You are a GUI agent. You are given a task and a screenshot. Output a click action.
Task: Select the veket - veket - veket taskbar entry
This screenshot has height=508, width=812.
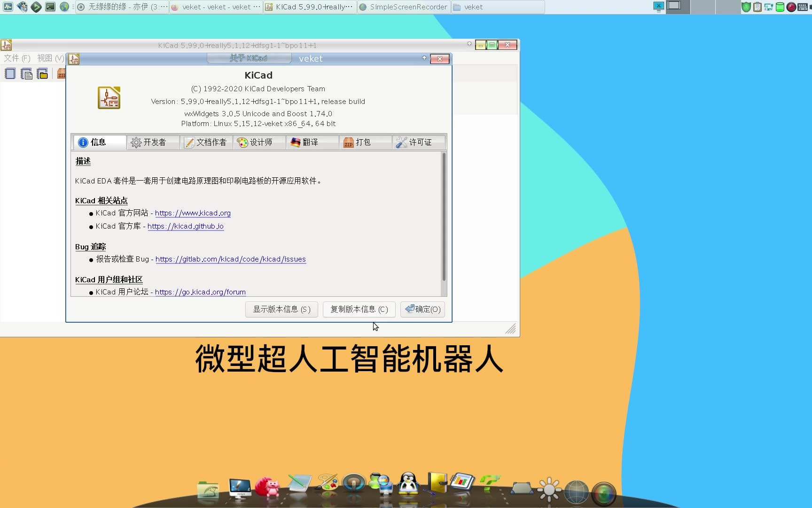coord(216,7)
